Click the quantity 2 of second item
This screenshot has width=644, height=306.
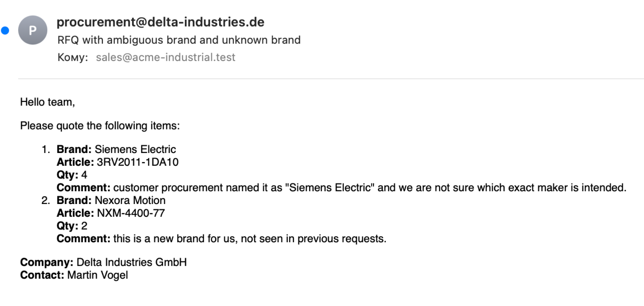pyautogui.click(x=84, y=226)
